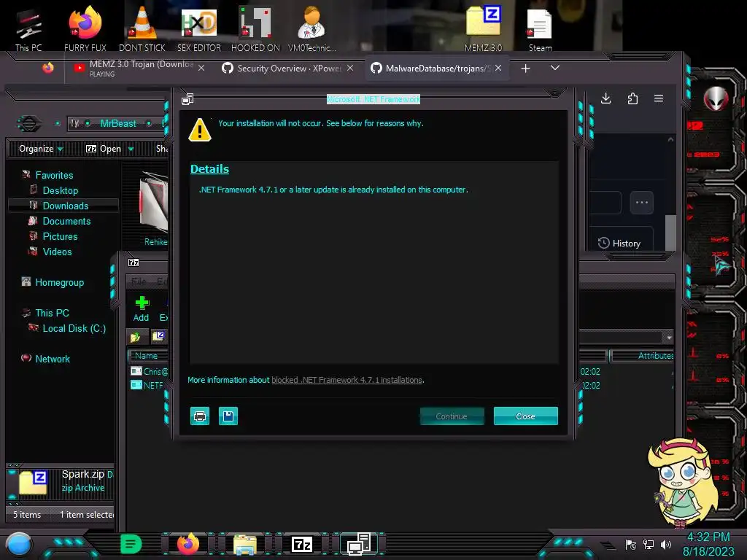747x560 pixels.
Task: Open File Explorer from the taskbar
Action: (x=245, y=544)
